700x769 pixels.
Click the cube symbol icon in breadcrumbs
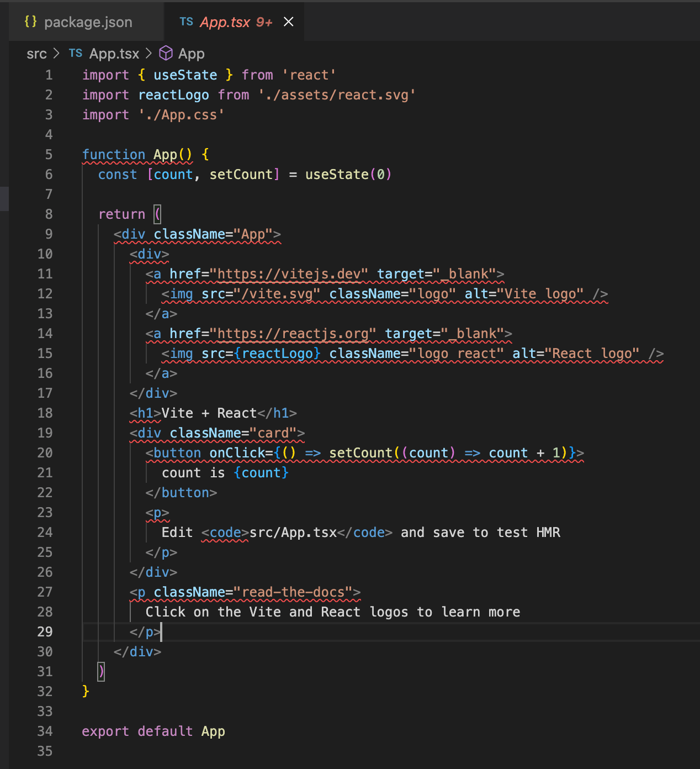[166, 53]
